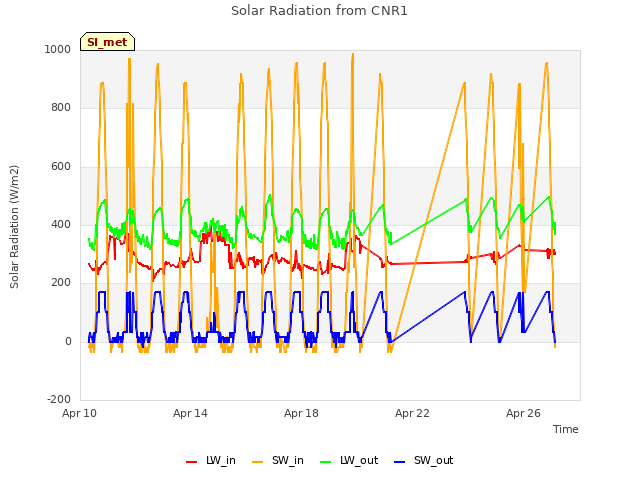Click the '600' y-axis tick label
Image resolution: width=640 pixels, height=480 pixels.
(61, 167)
